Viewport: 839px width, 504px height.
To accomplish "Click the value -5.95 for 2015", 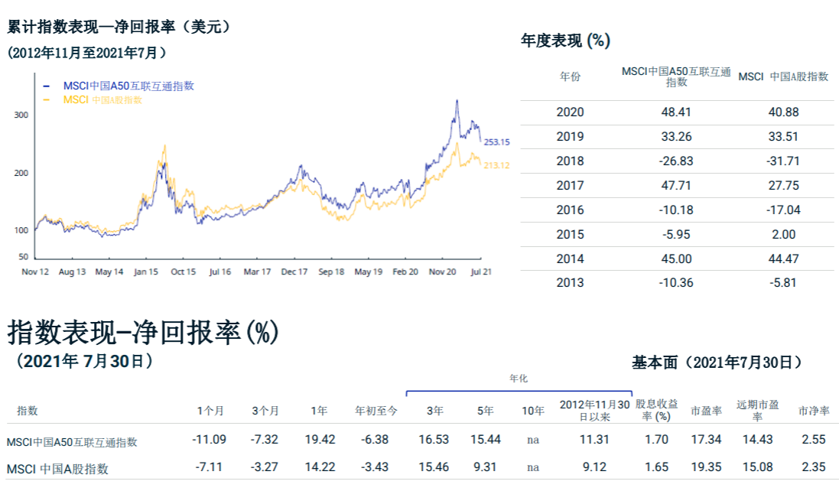I will tap(676, 235).
